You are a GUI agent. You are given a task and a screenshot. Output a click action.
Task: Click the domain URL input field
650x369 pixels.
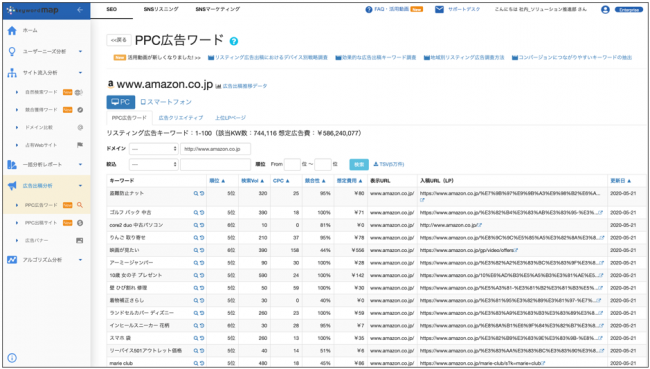(x=216, y=149)
